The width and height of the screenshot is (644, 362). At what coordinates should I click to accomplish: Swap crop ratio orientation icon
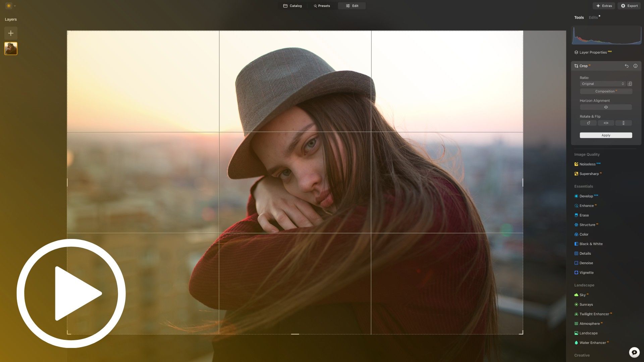[630, 84]
